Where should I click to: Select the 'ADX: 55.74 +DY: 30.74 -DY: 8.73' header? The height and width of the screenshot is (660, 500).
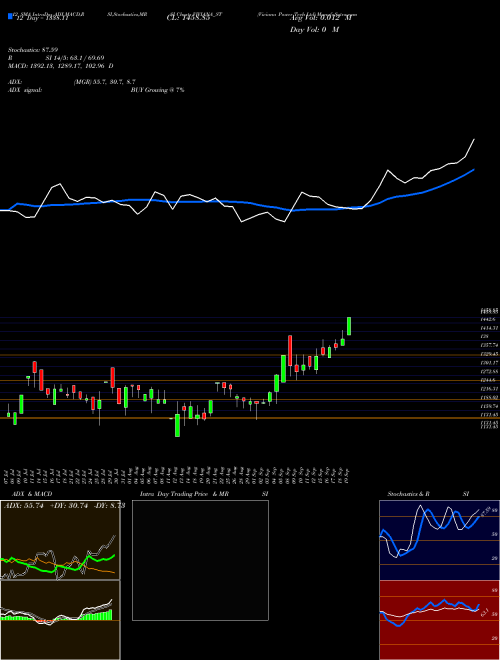[x=64, y=506]
